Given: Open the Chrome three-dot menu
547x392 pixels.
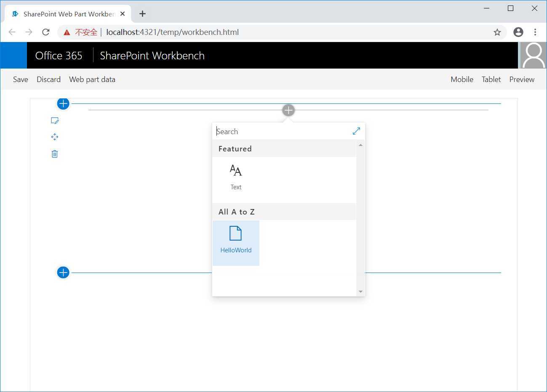Looking at the screenshot, I should pyautogui.click(x=535, y=32).
